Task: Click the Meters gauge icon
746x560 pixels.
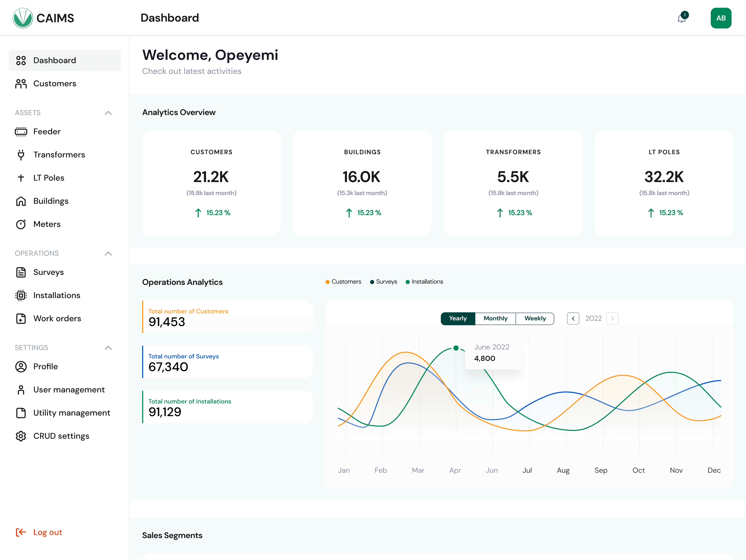Action: pyautogui.click(x=21, y=224)
